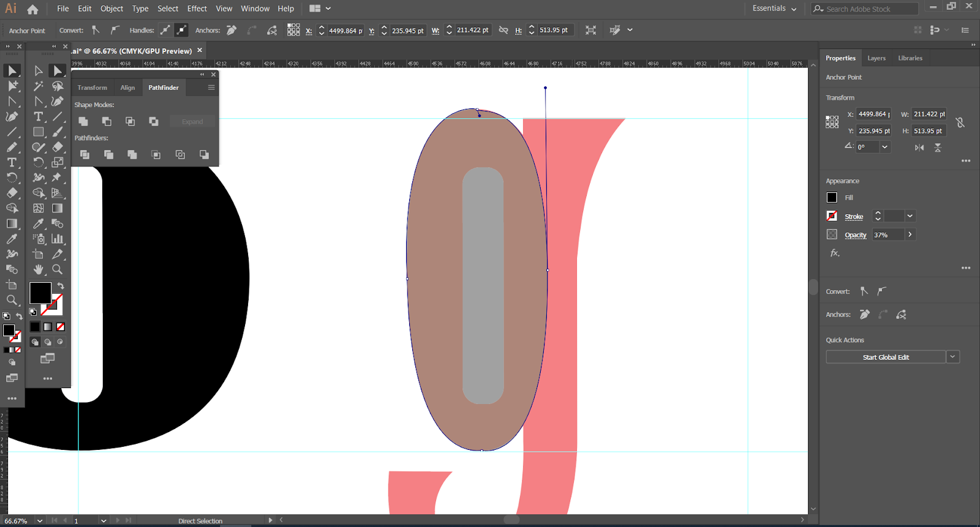
Task: Click the Crop pathfinder icon
Action: [x=156, y=155]
